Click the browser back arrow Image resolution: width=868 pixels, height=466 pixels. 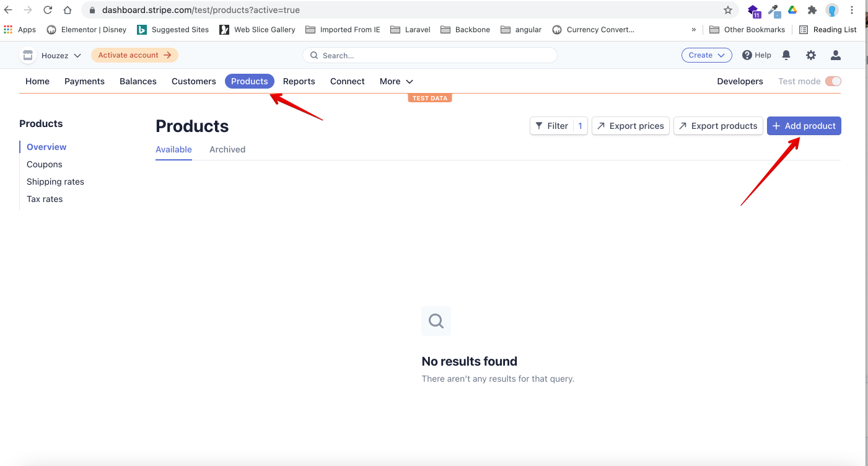coord(8,10)
